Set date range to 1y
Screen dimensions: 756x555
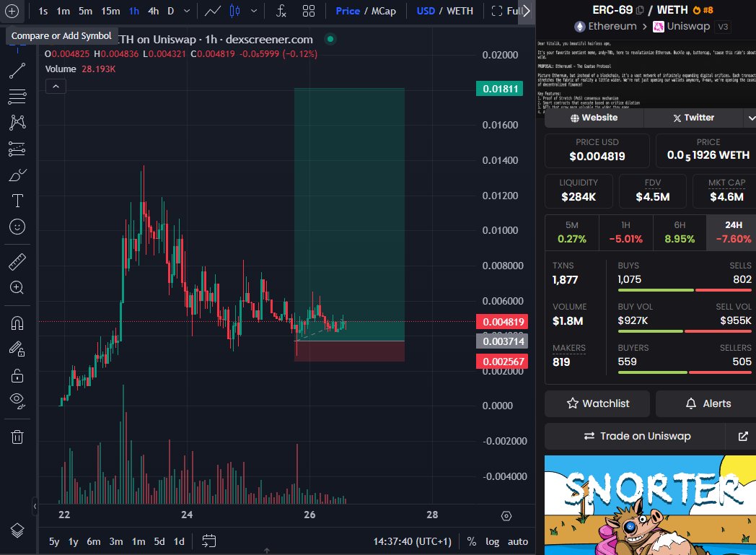pos(74,541)
